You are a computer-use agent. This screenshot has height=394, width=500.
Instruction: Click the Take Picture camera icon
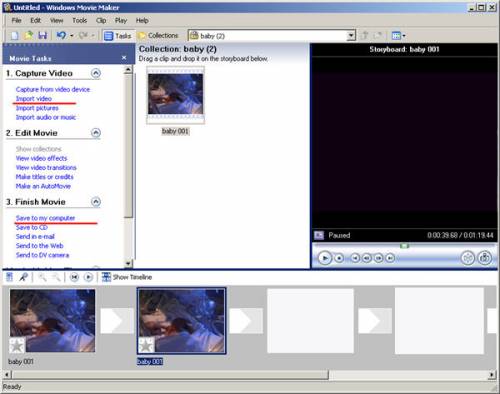click(x=484, y=258)
